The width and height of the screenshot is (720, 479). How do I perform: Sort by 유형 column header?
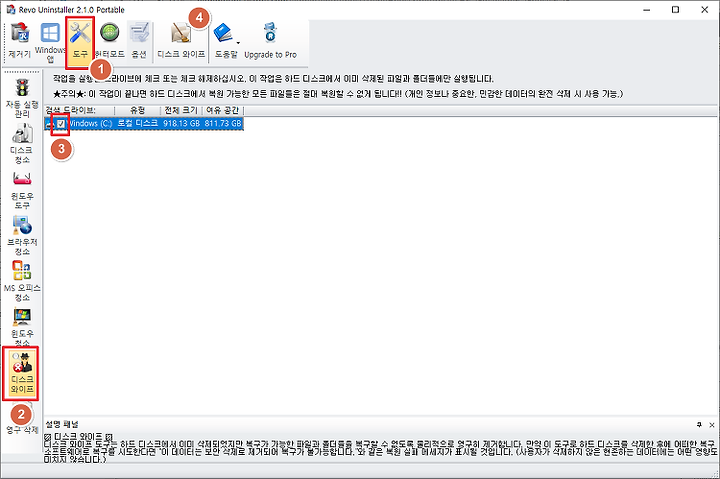coord(137,110)
